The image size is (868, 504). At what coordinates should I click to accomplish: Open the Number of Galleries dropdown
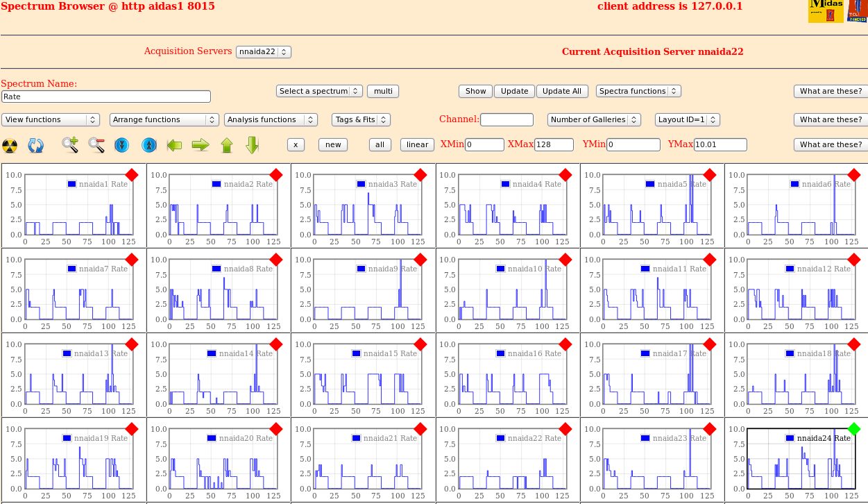[x=593, y=119]
